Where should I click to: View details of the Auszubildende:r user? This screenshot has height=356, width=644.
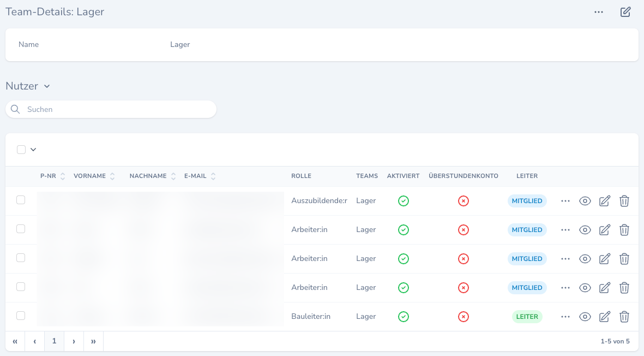pyautogui.click(x=585, y=201)
